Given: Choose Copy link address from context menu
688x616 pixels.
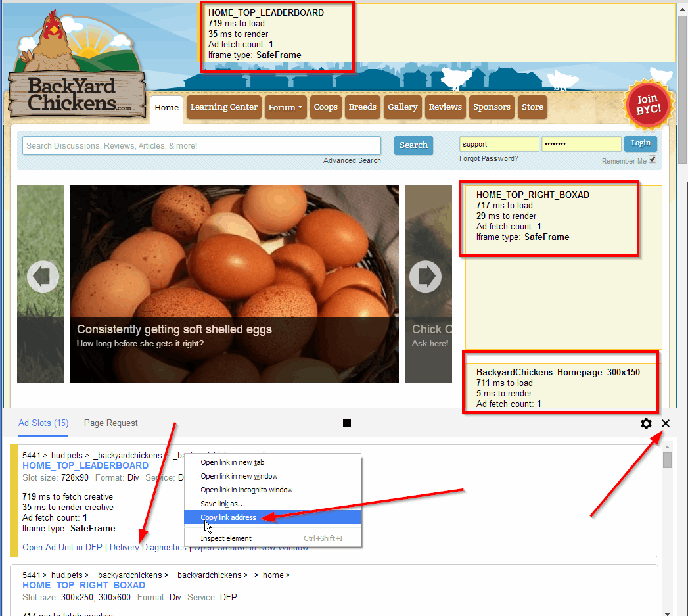Looking at the screenshot, I should click(x=228, y=517).
